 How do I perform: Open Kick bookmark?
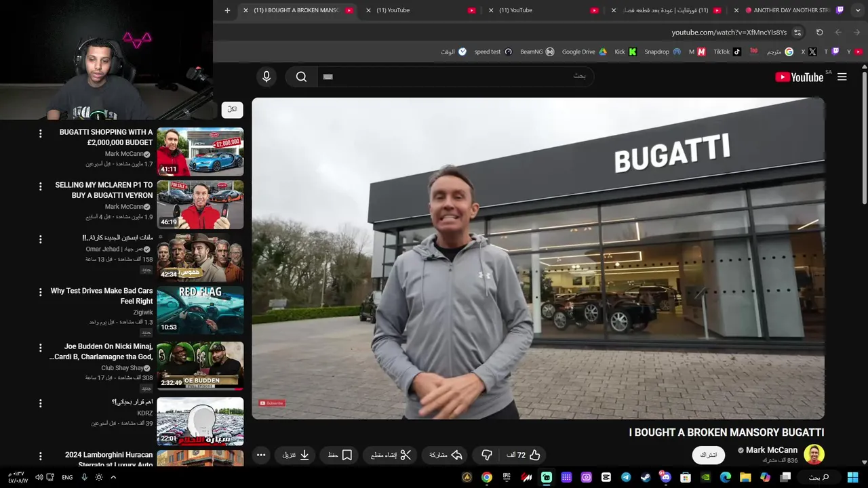pos(625,52)
